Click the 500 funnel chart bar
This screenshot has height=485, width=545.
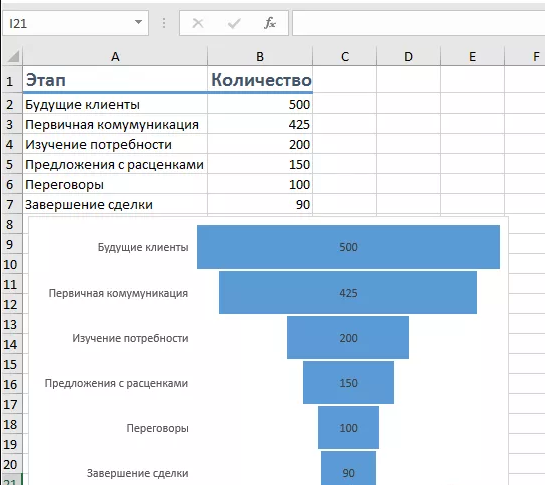348,247
